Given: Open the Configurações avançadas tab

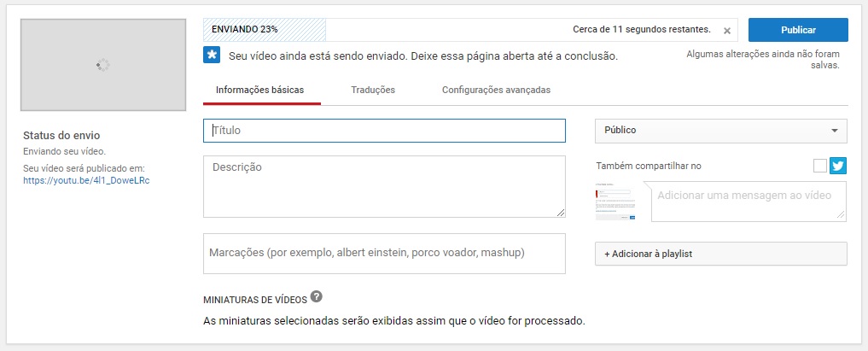Looking at the screenshot, I should (x=496, y=90).
